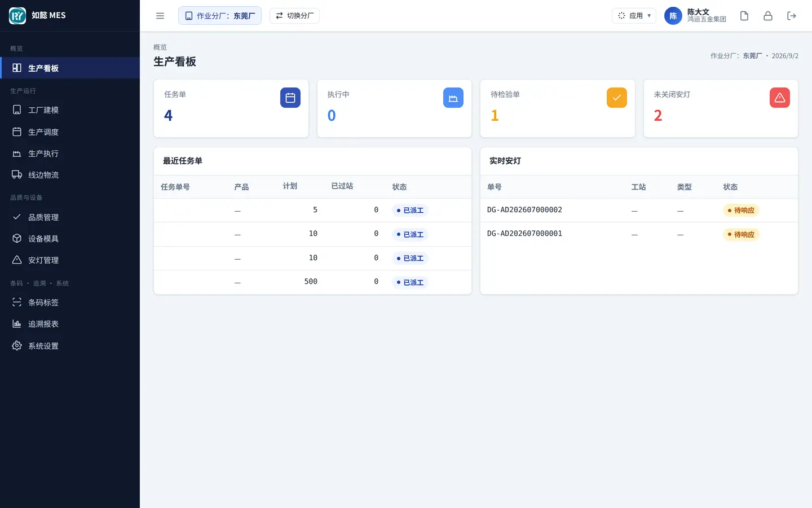Click the 任务单号 column header

pos(175,187)
